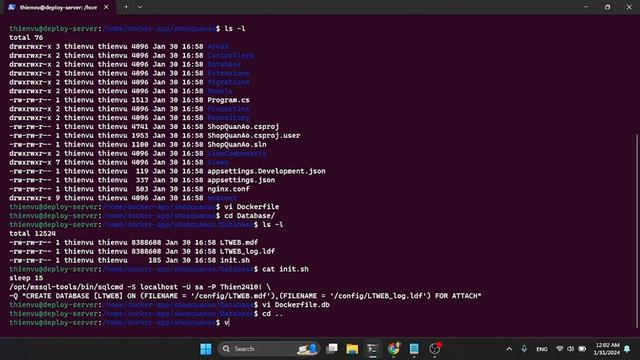Click the ShopQuanAo.sln file name

[x=237, y=144]
